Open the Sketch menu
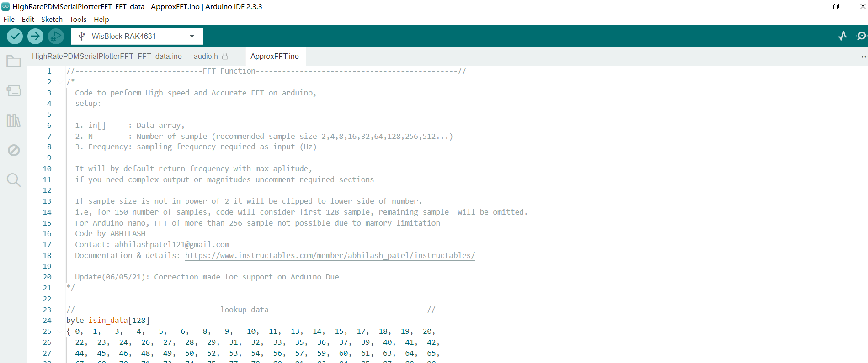Viewport: 868px width, 363px height. coord(52,19)
